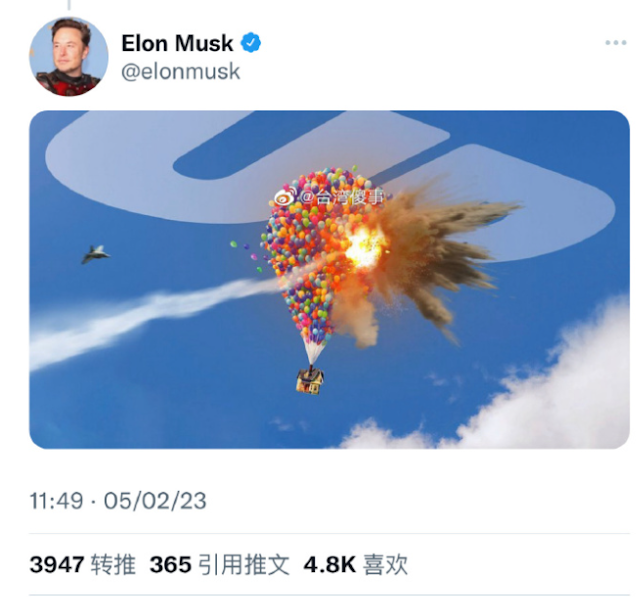Open the @elonmusk handle link
The height and width of the screenshot is (597, 640).
[x=180, y=71]
